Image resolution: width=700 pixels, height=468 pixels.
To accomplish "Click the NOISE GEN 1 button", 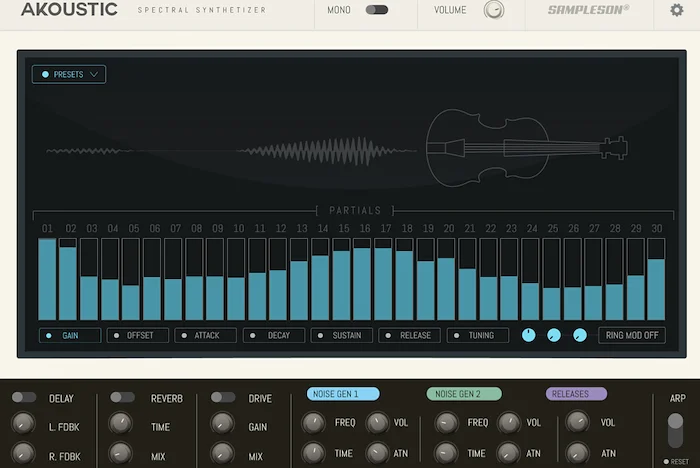I will coord(343,394).
